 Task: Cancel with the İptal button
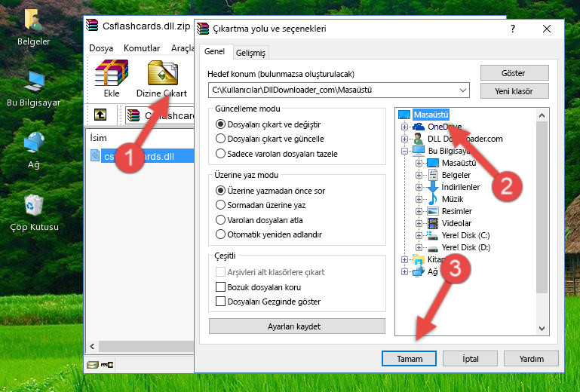pyautogui.click(x=470, y=359)
